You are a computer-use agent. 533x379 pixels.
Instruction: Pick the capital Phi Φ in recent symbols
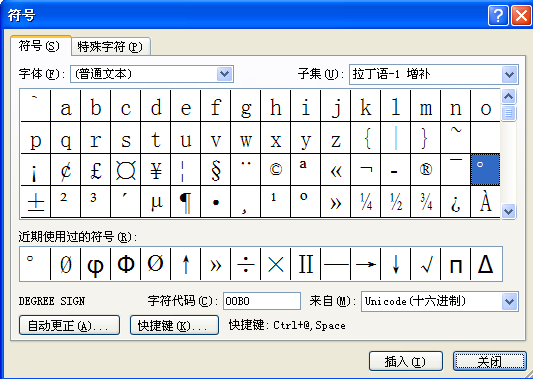pos(126,264)
